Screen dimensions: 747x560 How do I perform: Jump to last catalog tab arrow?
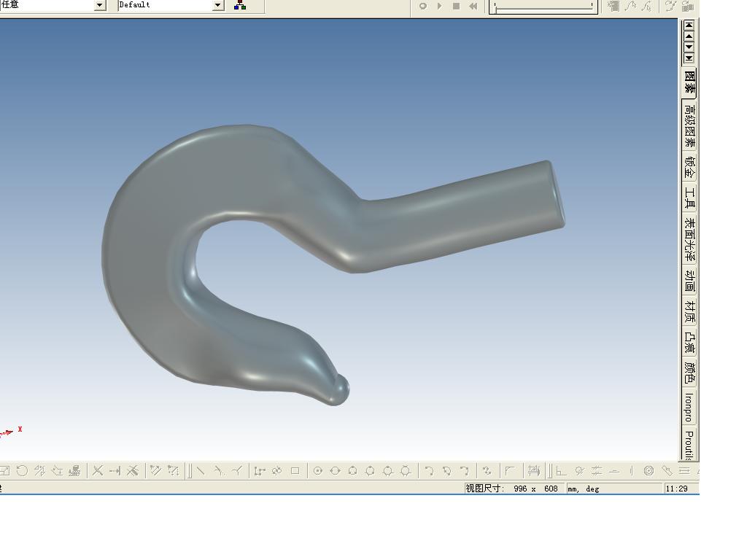689,58
